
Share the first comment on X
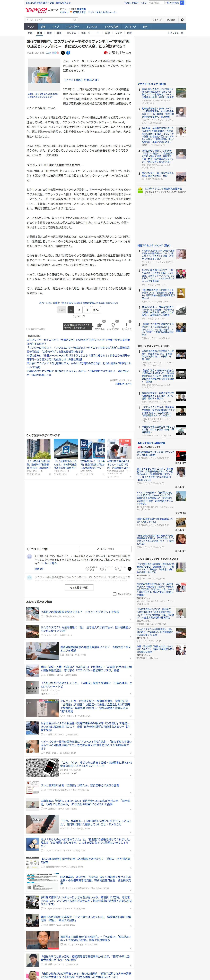[129, 569]
